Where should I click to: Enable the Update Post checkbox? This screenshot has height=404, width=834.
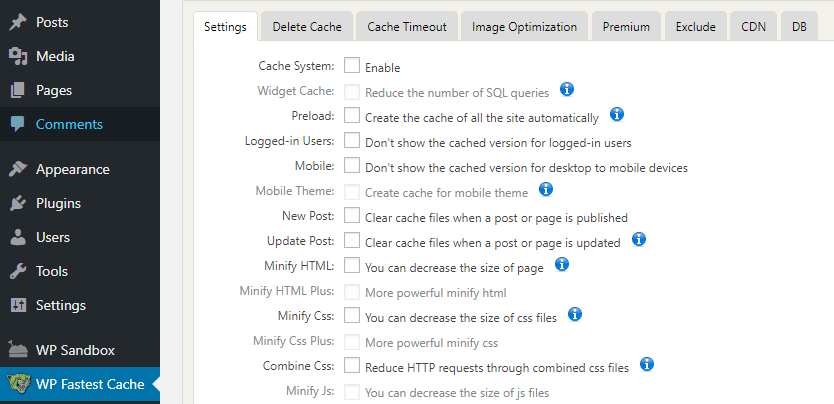pyautogui.click(x=352, y=240)
